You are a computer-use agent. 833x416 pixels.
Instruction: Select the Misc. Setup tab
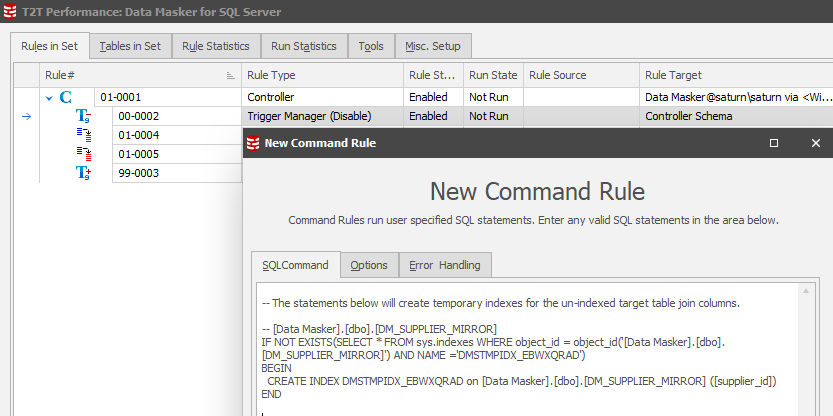(x=433, y=46)
